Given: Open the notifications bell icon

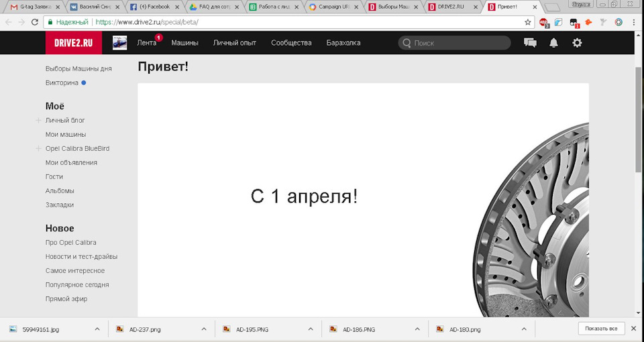Looking at the screenshot, I should (553, 43).
